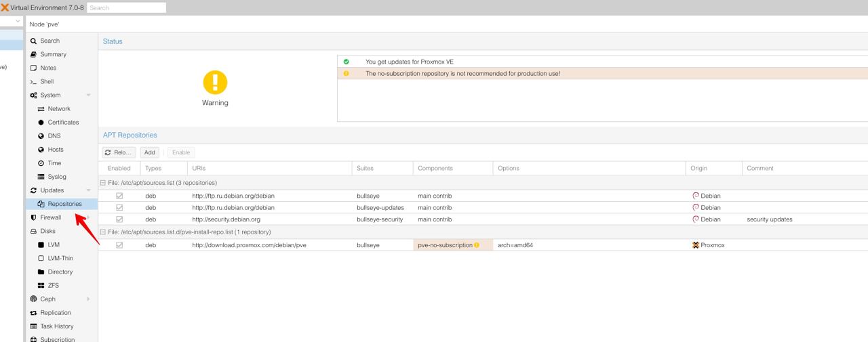This screenshot has height=342, width=868.
Task: Click the Network arrows icon
Action: pos(41,109)
